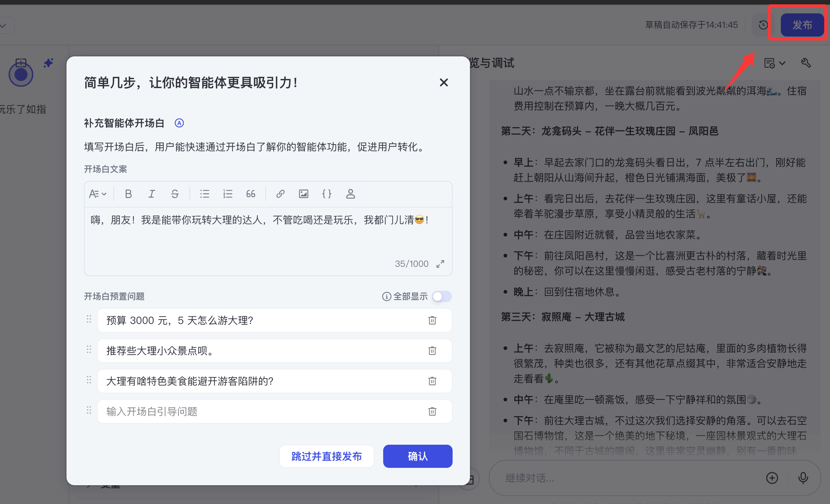Insert blockquote in opening text editor
The width and height of the screenshot is (830, 504).
pyautogui.click(x=251, y=194)
